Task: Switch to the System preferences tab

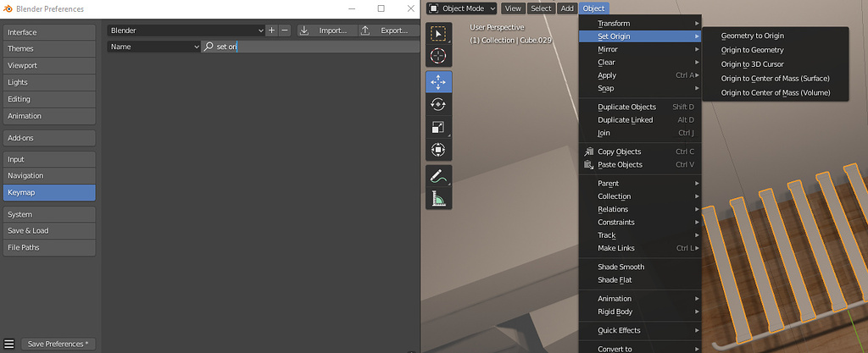Action: (x=49, y=214)
